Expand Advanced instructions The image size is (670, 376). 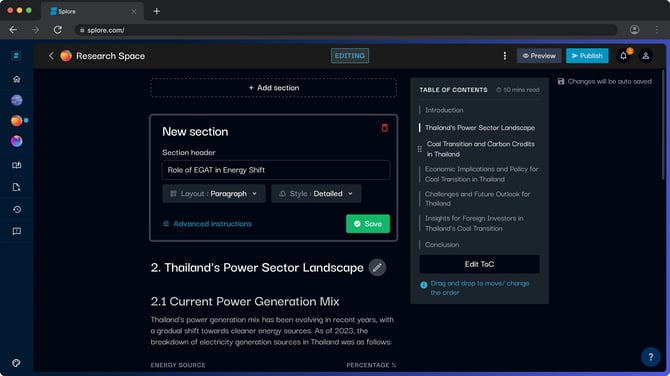point(207,223)
